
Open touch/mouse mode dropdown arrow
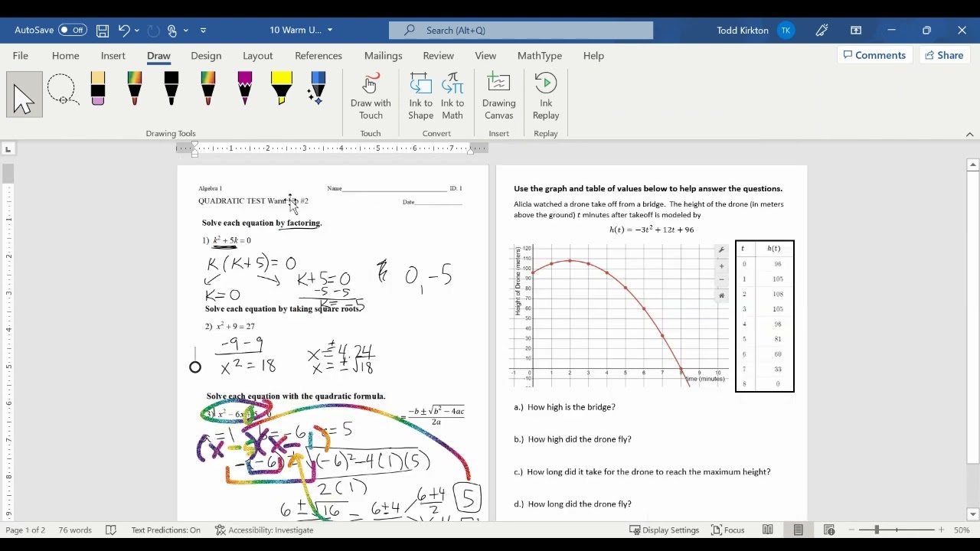186,31
